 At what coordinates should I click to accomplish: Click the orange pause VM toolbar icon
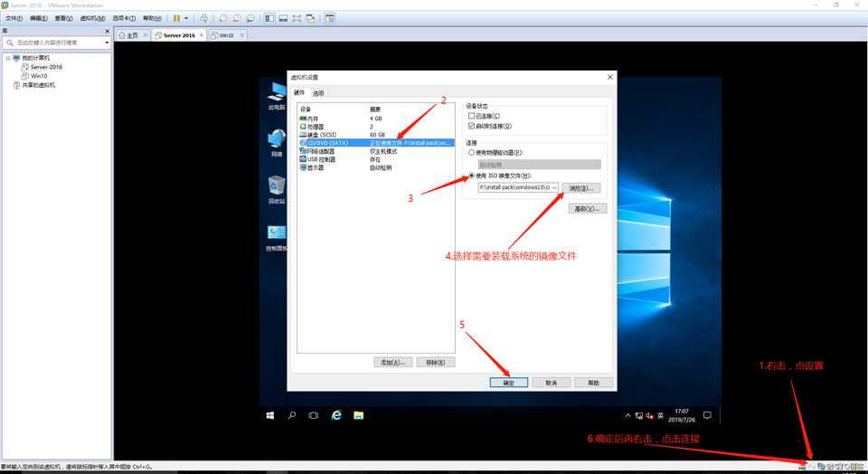click(176, 18)
